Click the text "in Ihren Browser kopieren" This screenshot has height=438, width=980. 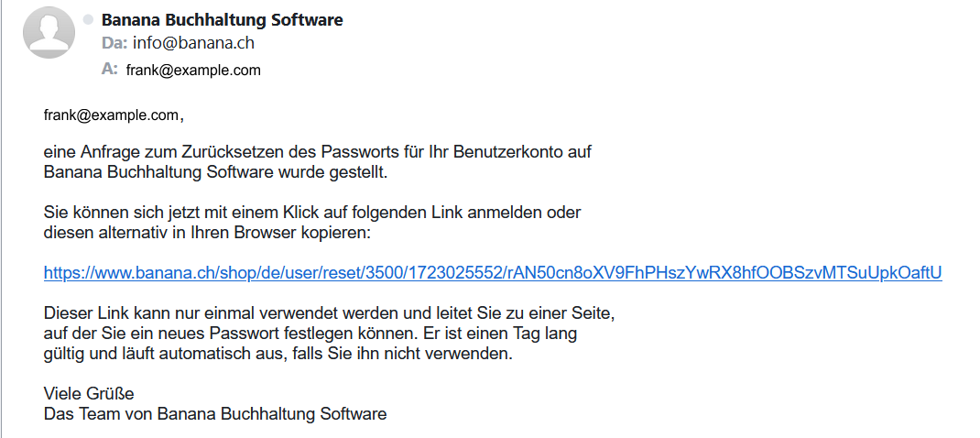[267, 232]
